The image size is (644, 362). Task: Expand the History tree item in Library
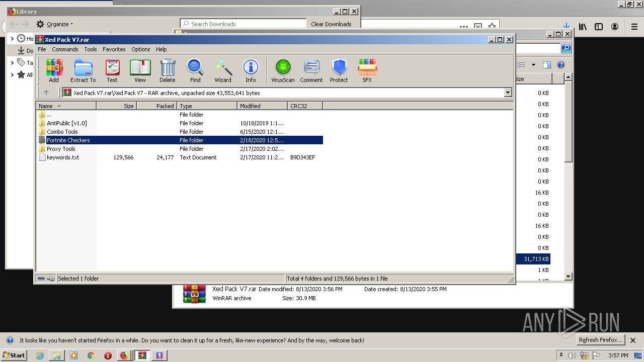click(12, 38)
